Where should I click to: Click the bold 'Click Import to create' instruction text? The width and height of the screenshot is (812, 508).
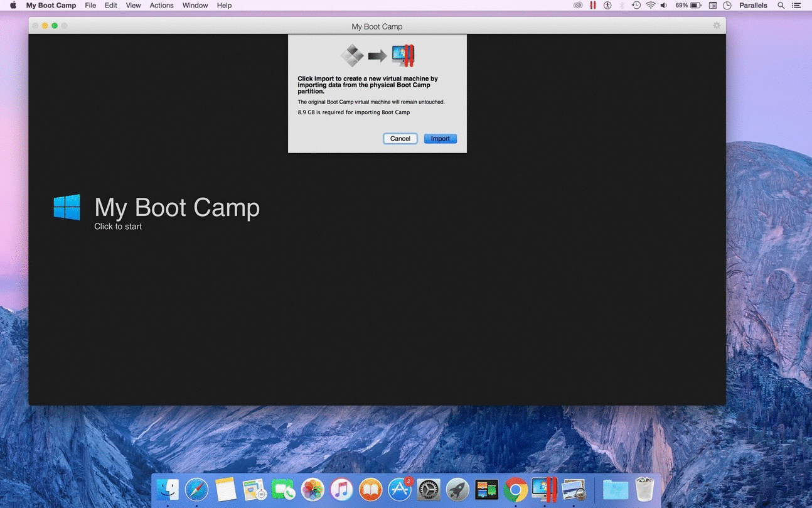click(x=368, y=85)
